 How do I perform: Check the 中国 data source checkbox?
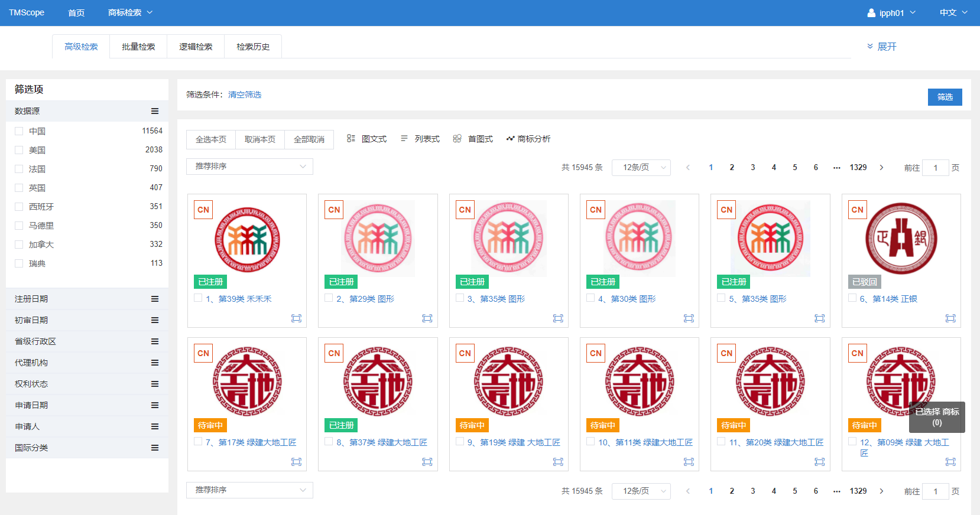pyautogui.click(x=19, y=131)
